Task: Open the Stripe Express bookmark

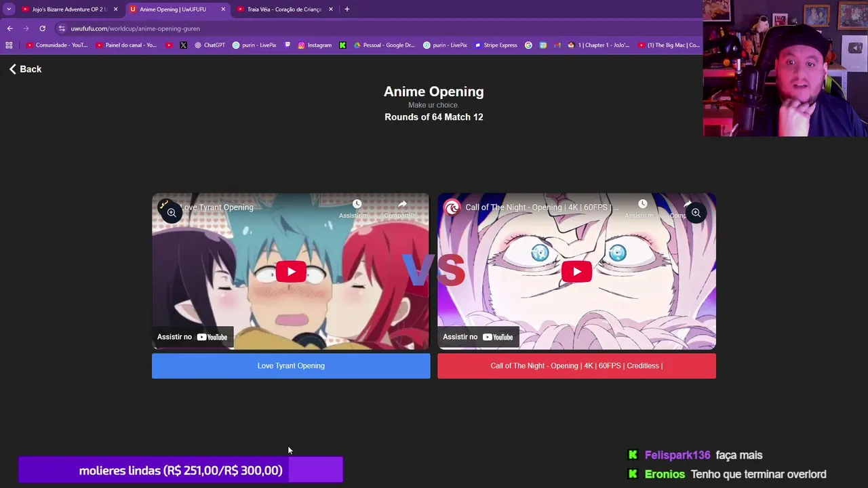Action: 496,45
